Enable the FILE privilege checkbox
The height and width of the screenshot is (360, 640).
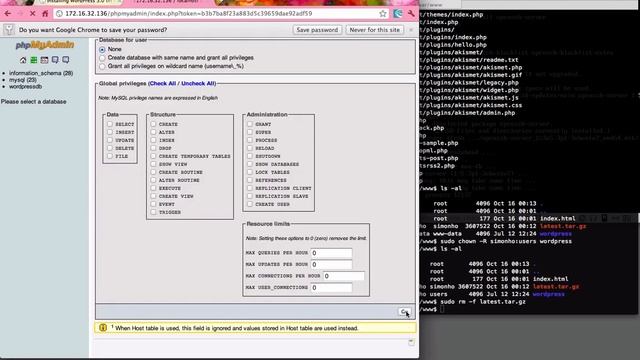pyautogui.click(x=110, y=156)
